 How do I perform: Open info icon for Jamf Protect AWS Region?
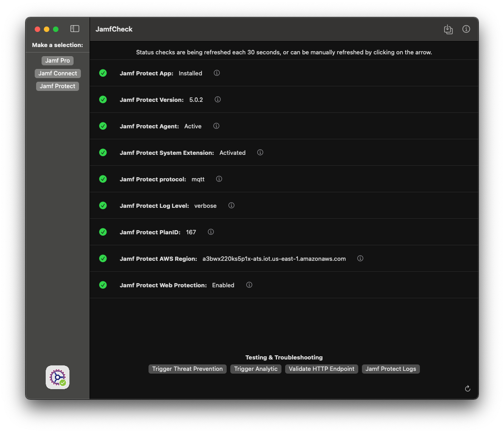pyautogui.click(x=361, y=258)
